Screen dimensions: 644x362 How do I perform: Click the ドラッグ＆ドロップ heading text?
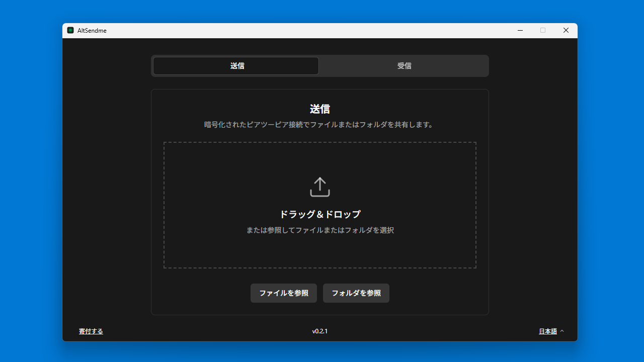pyautogui.click(x=320, y=214)
